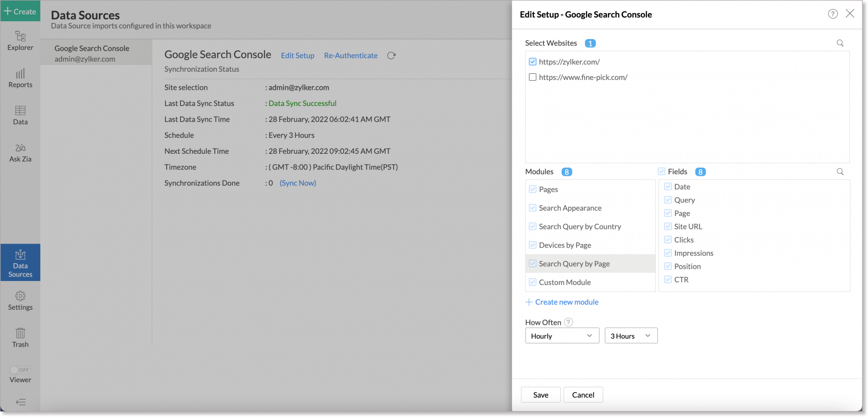Click the Save button

click(540, 394)
